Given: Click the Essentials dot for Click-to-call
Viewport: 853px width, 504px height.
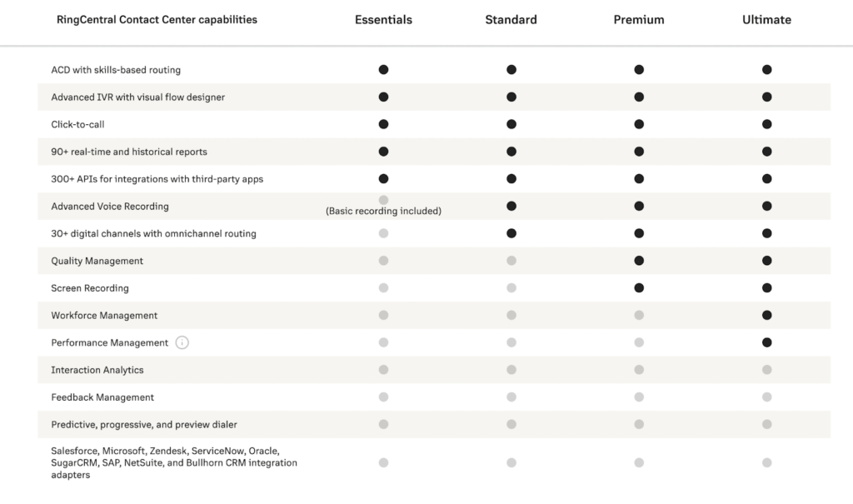Looking at the screenshot, I should [x=383, y=124].
